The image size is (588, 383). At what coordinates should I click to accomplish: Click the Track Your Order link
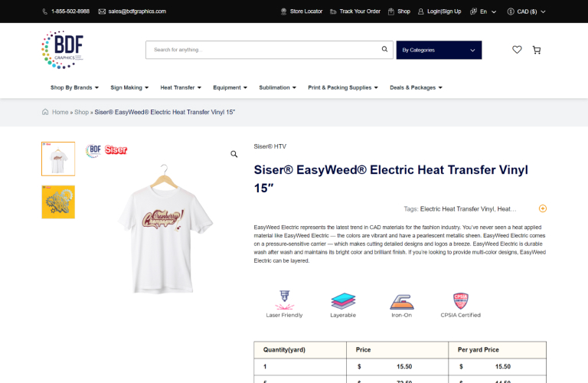[355, 11]
